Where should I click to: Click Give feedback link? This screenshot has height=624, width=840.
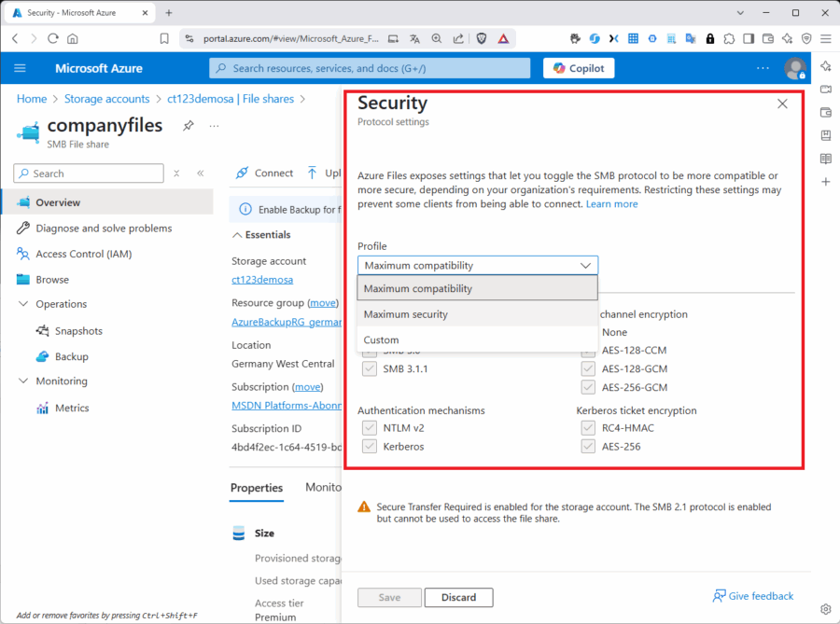coord(753,596)
